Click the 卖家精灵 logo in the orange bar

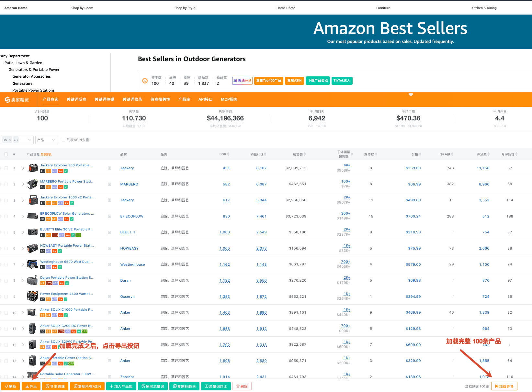coord(17,100)
